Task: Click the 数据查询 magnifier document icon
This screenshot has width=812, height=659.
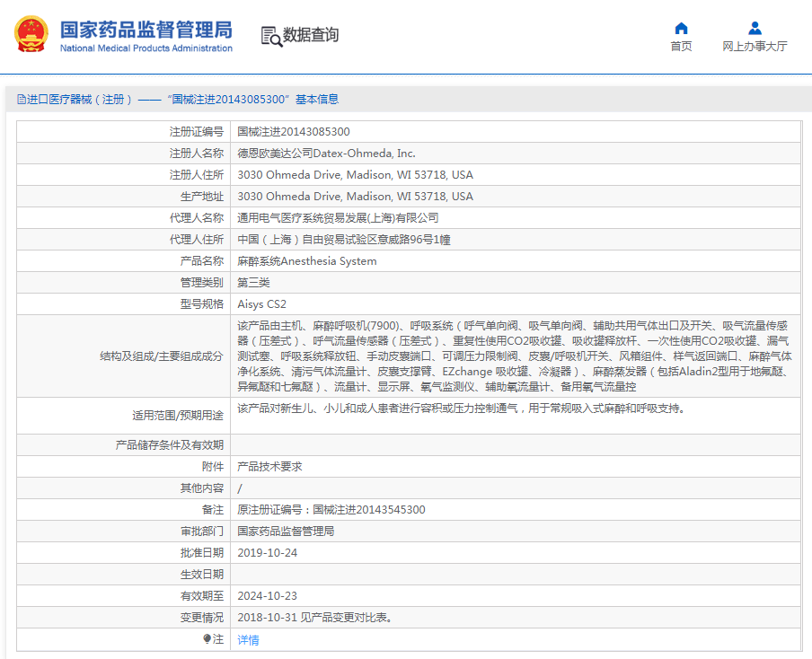Action: [270, 36]
